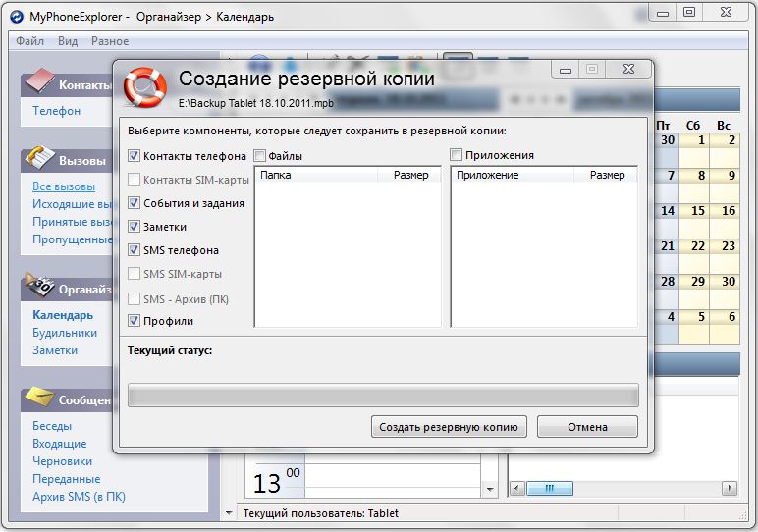
Task: Open Беседы in the sidebar
Action: coord(52,426)
